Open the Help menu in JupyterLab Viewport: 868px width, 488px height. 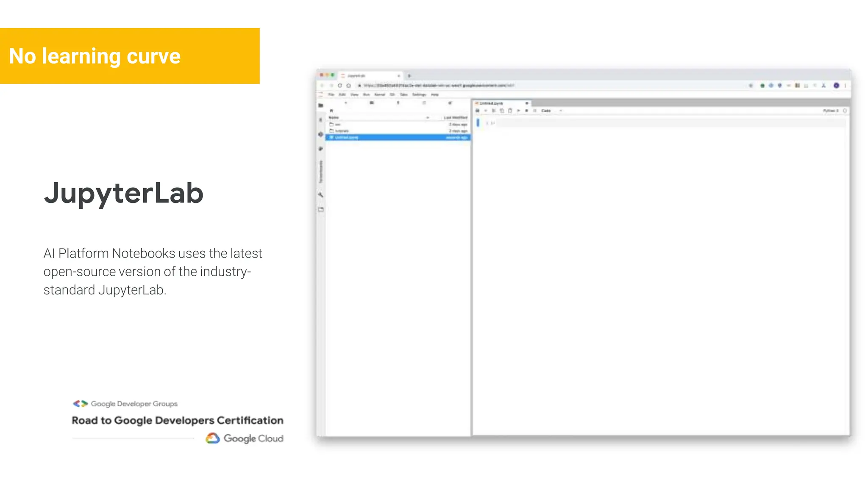(x=435, y=94)
